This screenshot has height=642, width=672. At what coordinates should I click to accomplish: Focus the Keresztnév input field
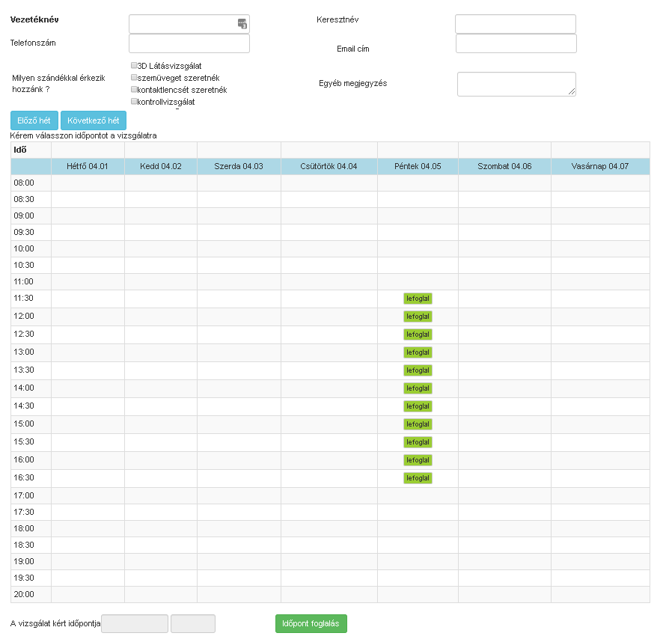pos(515,24)
